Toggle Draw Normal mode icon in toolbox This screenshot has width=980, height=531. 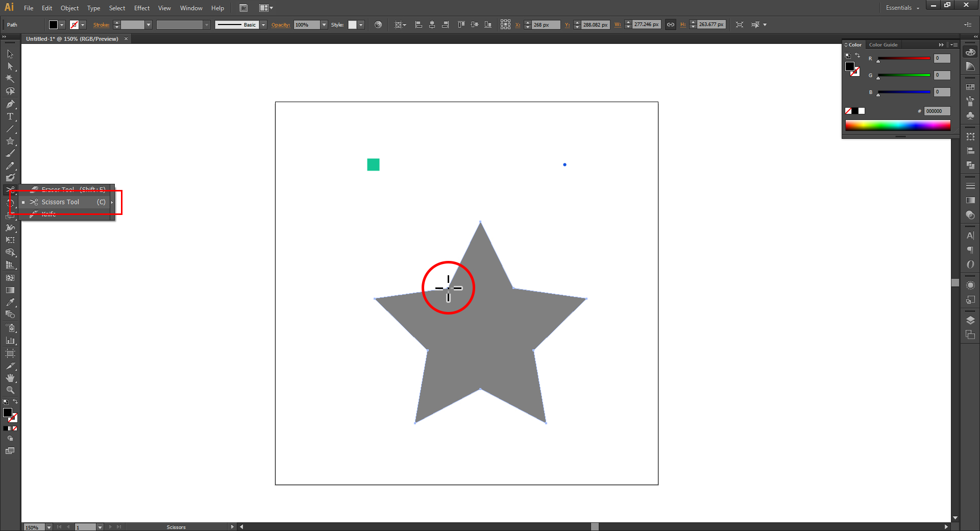tap(10, 439)
